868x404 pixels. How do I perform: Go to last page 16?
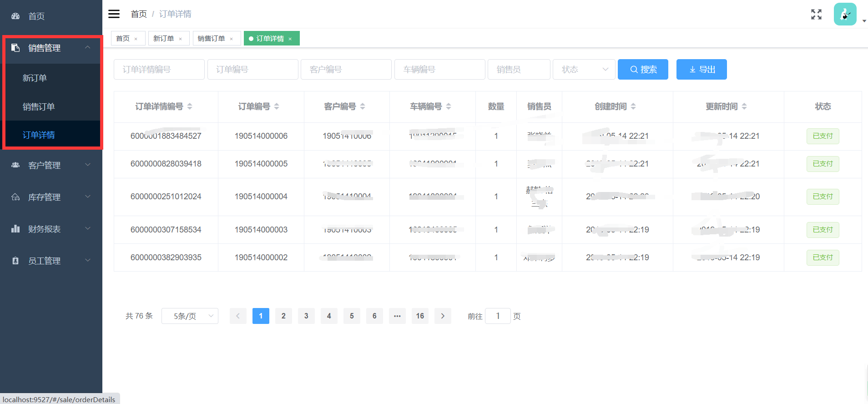tap(420, 316)
